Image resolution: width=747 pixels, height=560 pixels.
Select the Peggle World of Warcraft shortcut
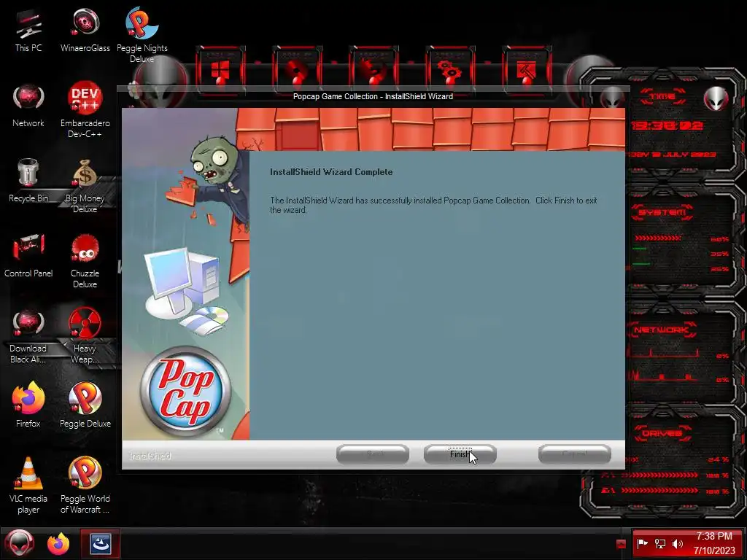point(85,486)
